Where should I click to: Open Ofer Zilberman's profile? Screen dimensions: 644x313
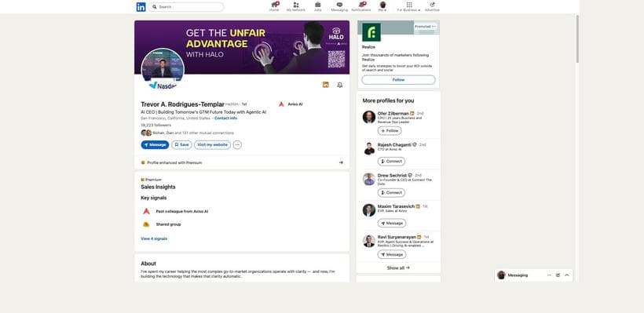[x=393, y=113]
